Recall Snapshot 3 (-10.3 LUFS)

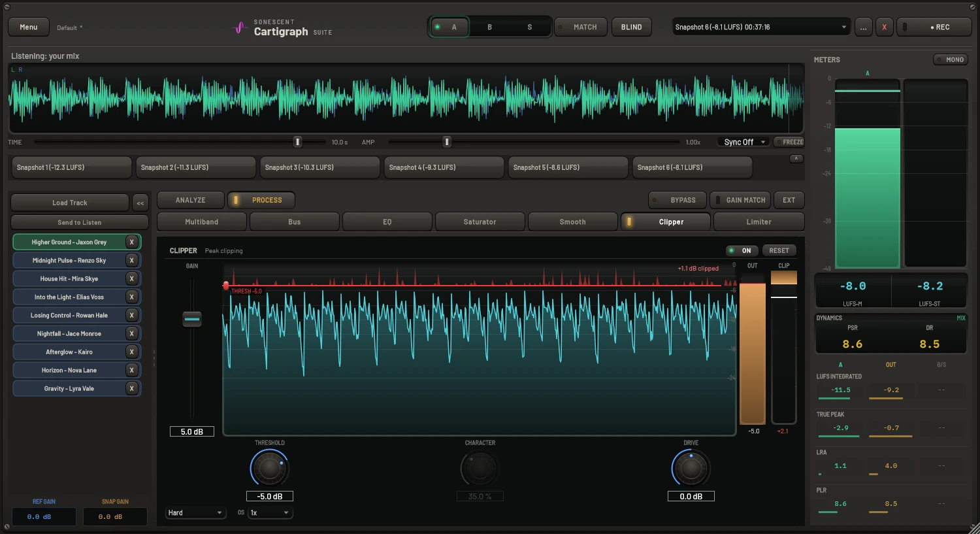pyautogui.click(x=319, y=167)
